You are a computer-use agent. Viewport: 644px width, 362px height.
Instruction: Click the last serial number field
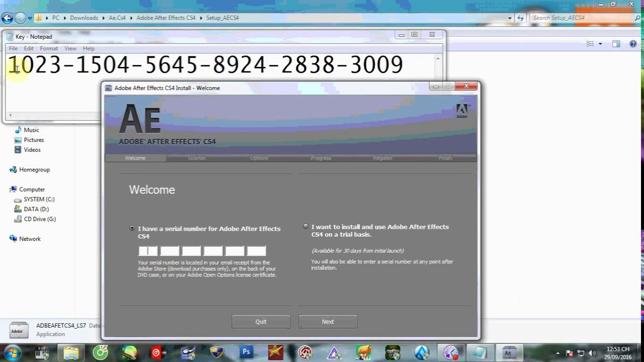coord(256,251)
